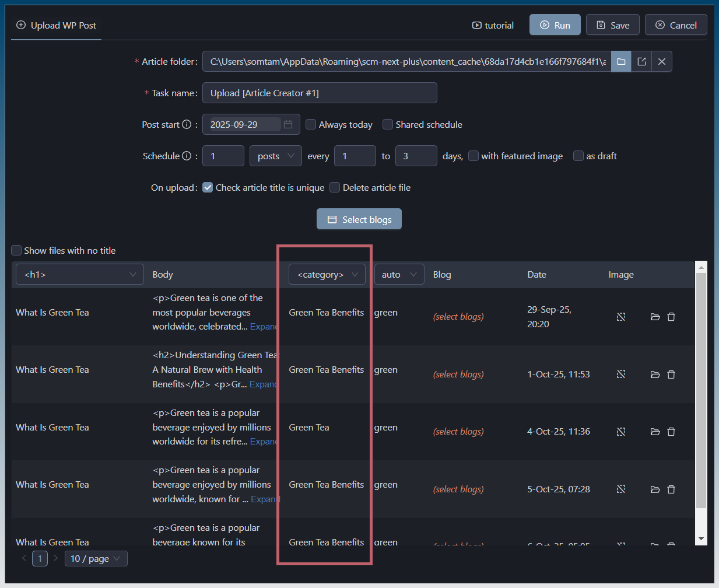Image resolution: width=719 pixels, height=588 pixels.
Task: Click the no-image icon in first row
Action: pyautogui.click(x=621, y=317)
